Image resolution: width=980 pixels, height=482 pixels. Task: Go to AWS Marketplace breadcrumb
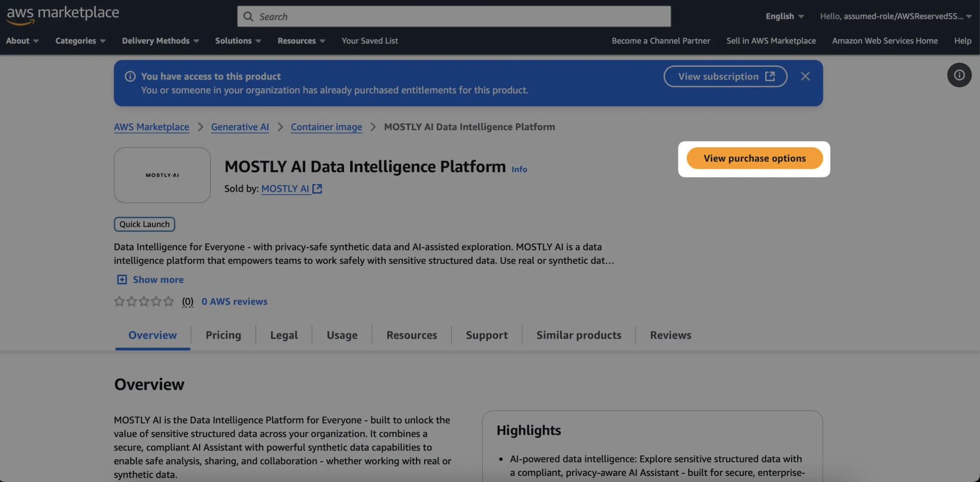pos(151,127)
